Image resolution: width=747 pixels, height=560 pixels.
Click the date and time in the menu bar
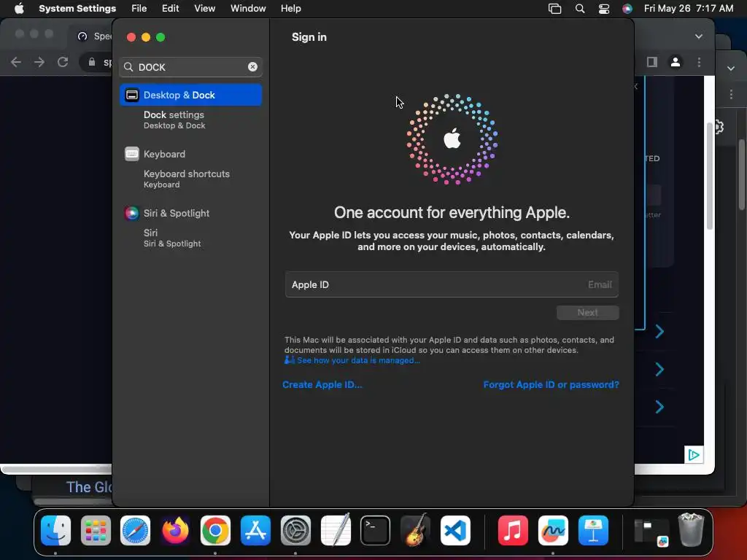pos(689,9)
